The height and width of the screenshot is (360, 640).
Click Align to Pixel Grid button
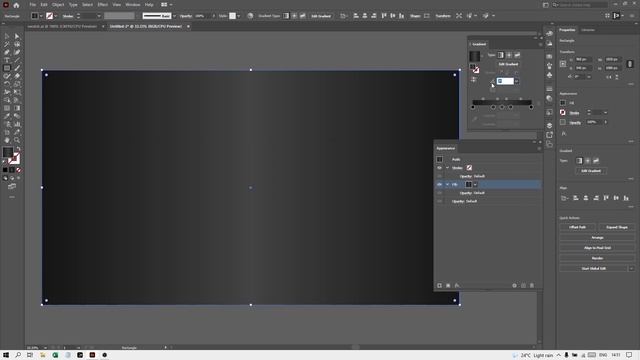pyautogui.click(x=597, y=248)
